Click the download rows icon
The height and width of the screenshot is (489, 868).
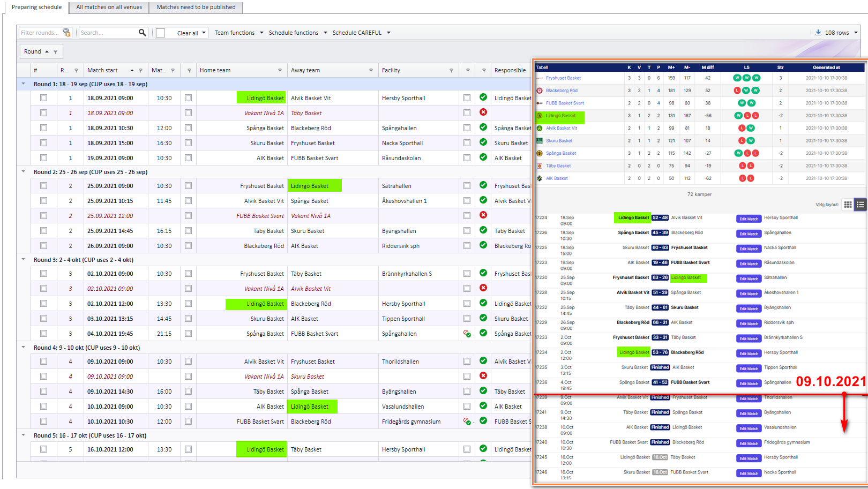(x=818, y=33)
